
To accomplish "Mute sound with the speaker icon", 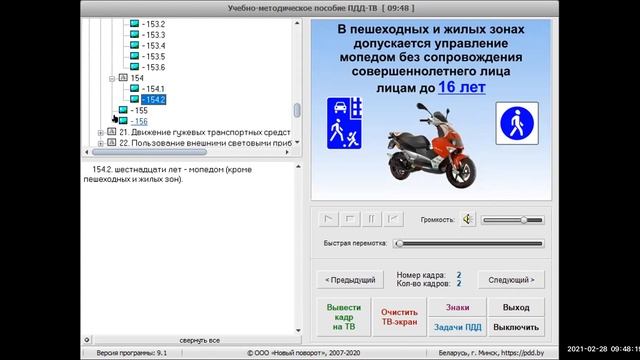I will coord(468,220).
